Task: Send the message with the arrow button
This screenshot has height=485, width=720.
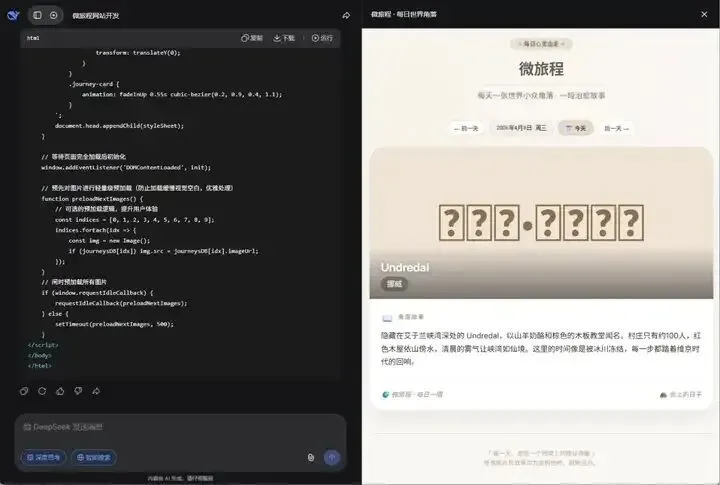Action: pos(332,457)
